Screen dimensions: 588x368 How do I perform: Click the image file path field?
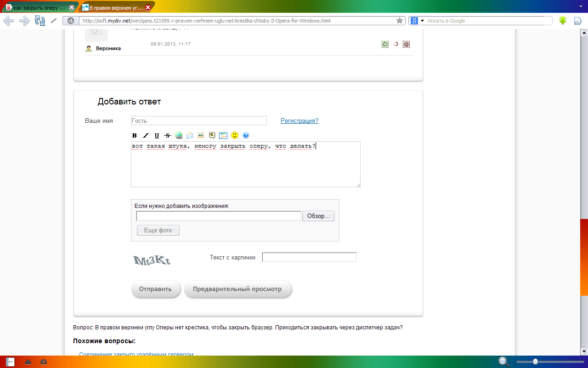(219, 216)
